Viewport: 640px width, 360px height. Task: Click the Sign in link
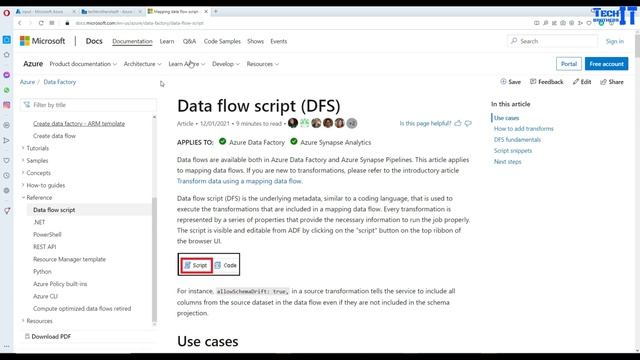click(x=614, y=41)
